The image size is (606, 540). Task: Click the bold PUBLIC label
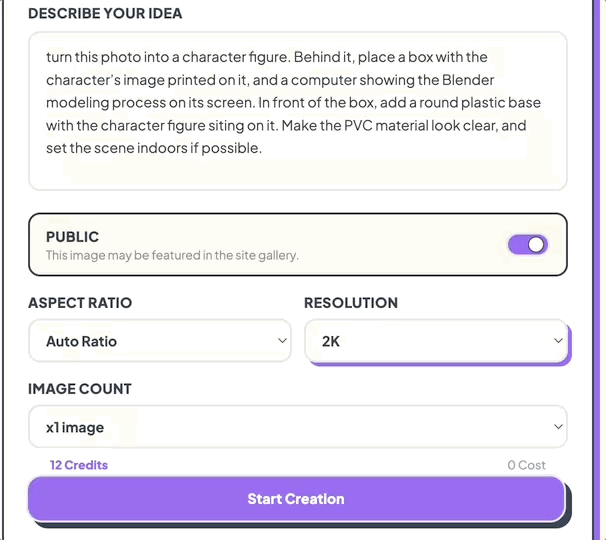click(72, 237)
